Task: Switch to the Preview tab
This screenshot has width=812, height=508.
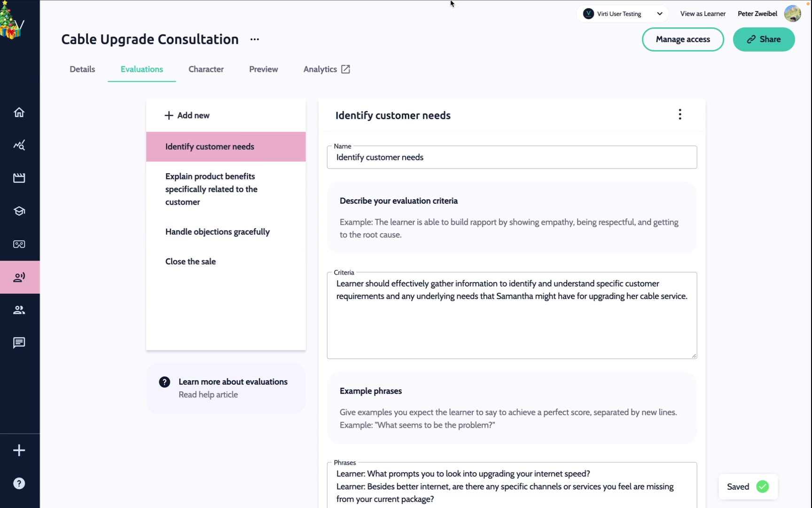Action: coord(263,69)
